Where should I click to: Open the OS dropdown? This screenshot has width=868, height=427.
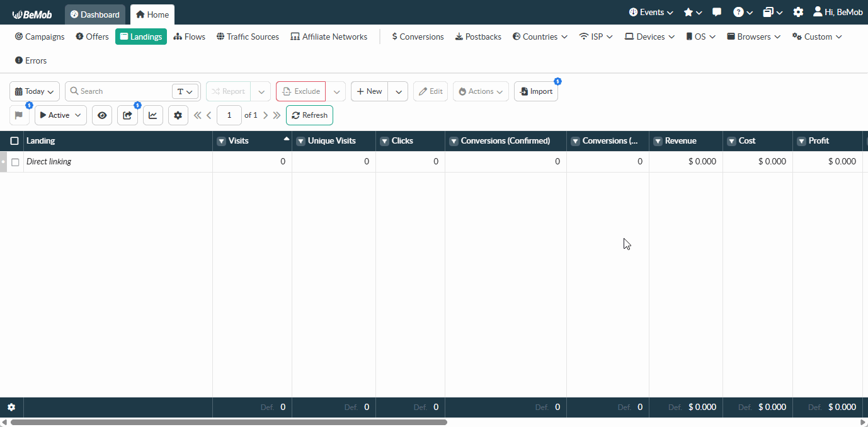700,37
